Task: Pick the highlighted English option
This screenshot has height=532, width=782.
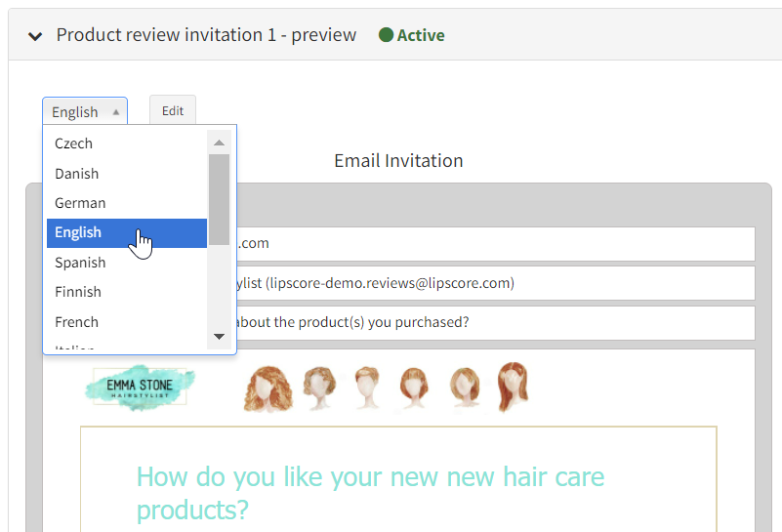Action: [78, 232]
